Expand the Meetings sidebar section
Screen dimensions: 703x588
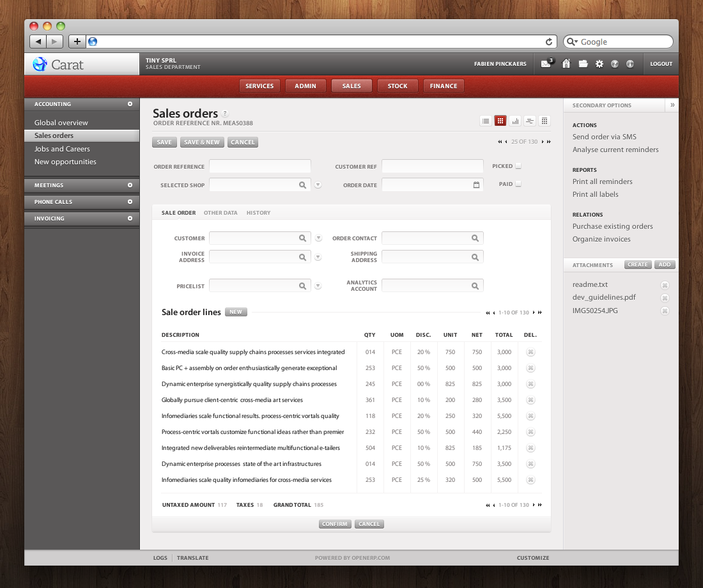(130, 185)
